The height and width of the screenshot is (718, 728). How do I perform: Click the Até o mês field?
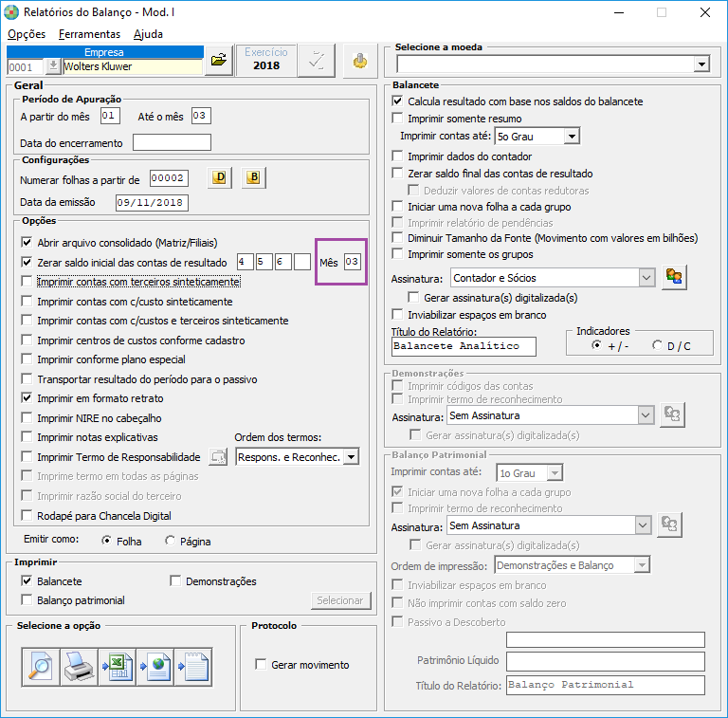[201, 116]
